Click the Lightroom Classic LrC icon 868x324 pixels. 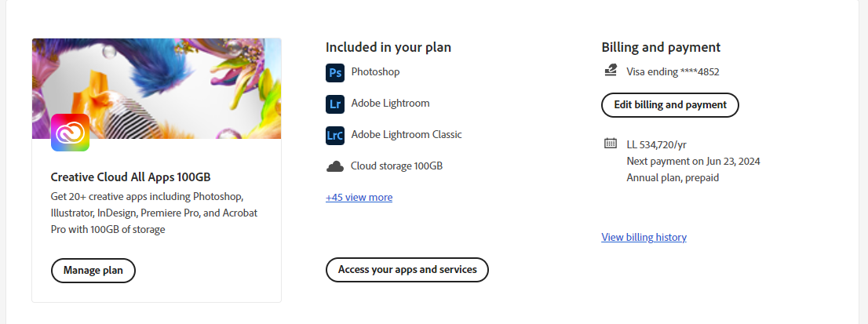(335, 136)
